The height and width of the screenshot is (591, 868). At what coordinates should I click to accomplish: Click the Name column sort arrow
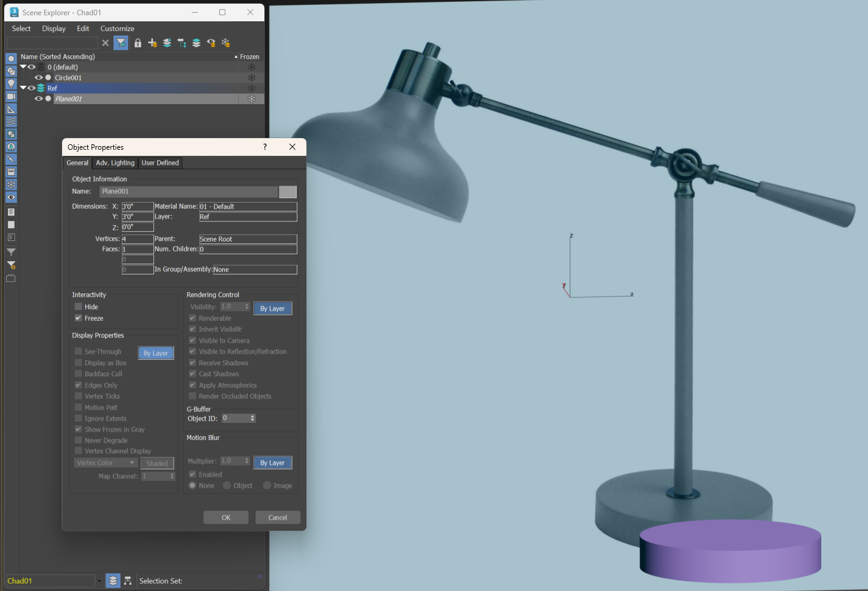point(236,57)
